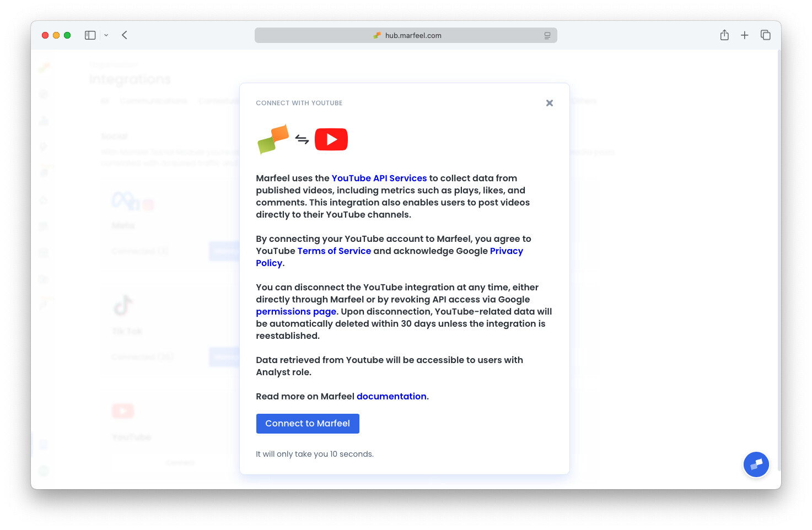
Task: Toggle the browser sidebar icon
Action: point(89,35)
